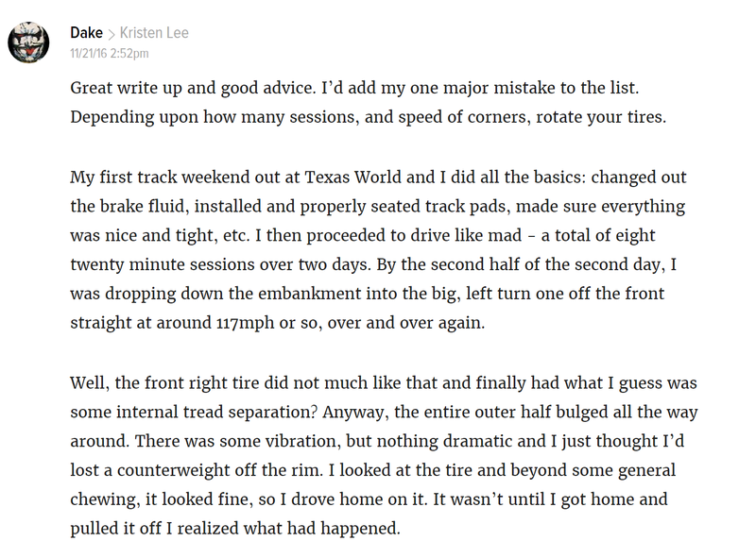Image resolution: width=756 pixels, height=558 pixels.
Task: Click the sentence starting 'Great write up'
Action: [x=354, y=88]
